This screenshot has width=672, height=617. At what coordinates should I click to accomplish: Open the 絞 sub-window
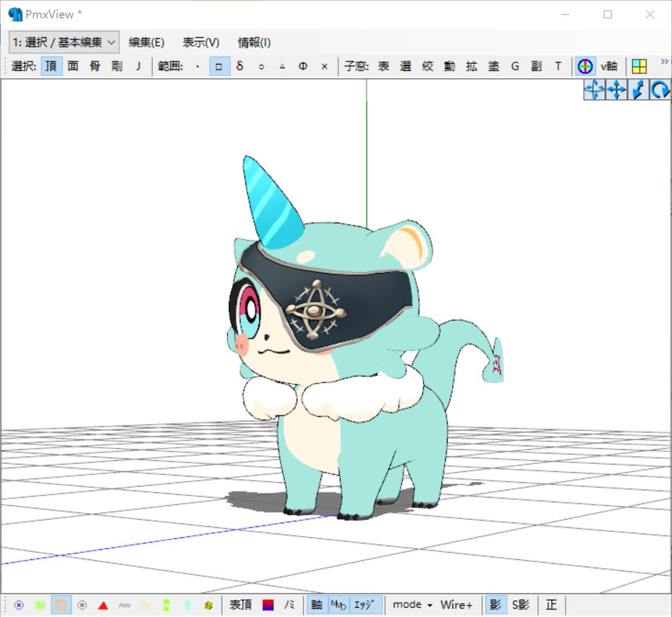click(x=427, y=66)
